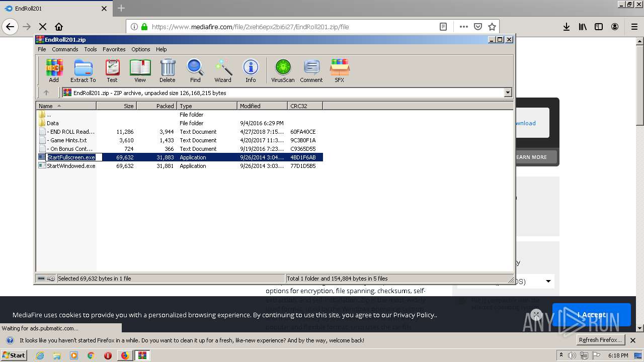Open Firefox downloads panel
644x362 pixels.
point(567,27)
